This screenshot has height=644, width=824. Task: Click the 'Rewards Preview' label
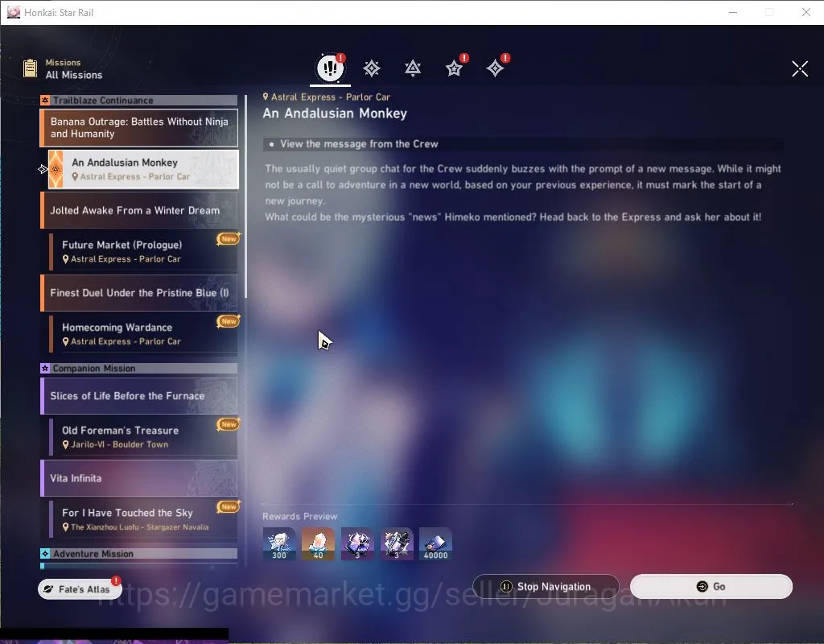(299, 516)
